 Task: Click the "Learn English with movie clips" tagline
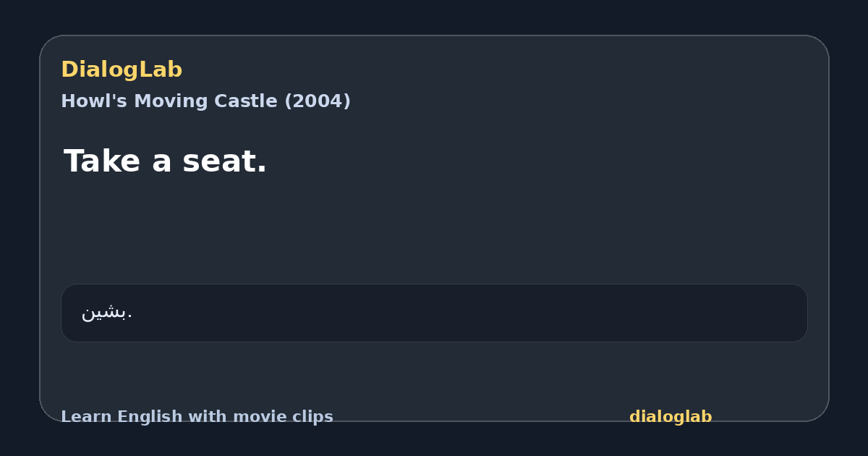pyautogui.click(x=197, y=417)
